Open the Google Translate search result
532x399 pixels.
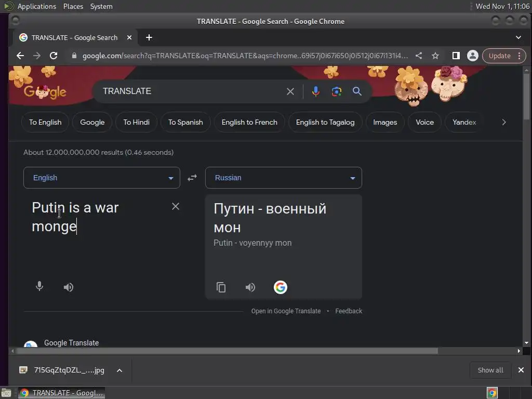[x=71, y=343]
